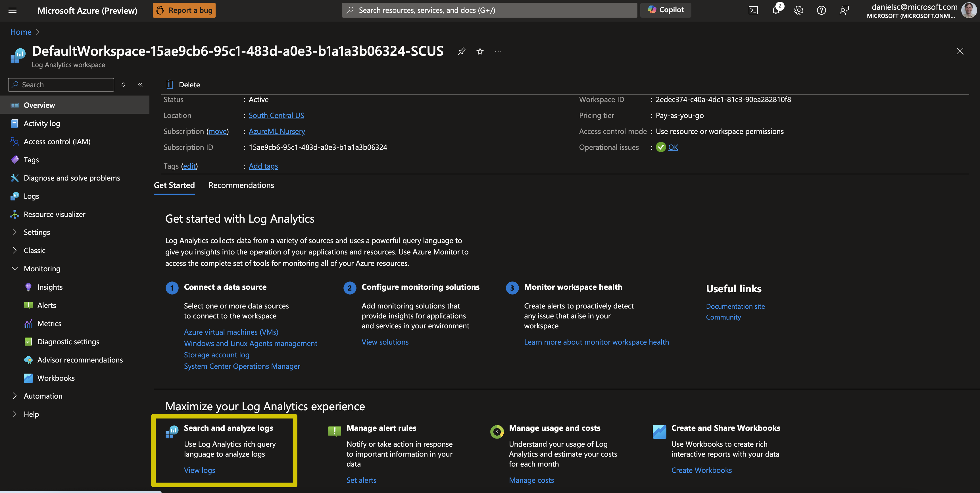Open the notifications bell

coord(776,10)
